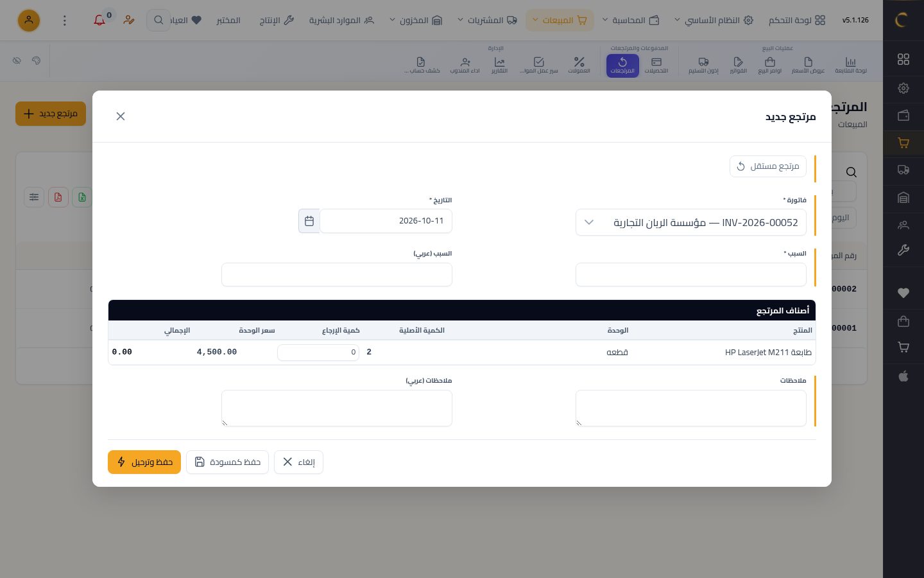Open the المختبر menu
The image size is (924, 578).
pos(228,20)
